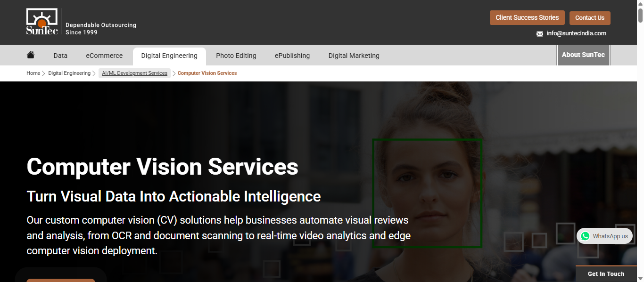Go to the ePublishing menu item

pos(292,56)
